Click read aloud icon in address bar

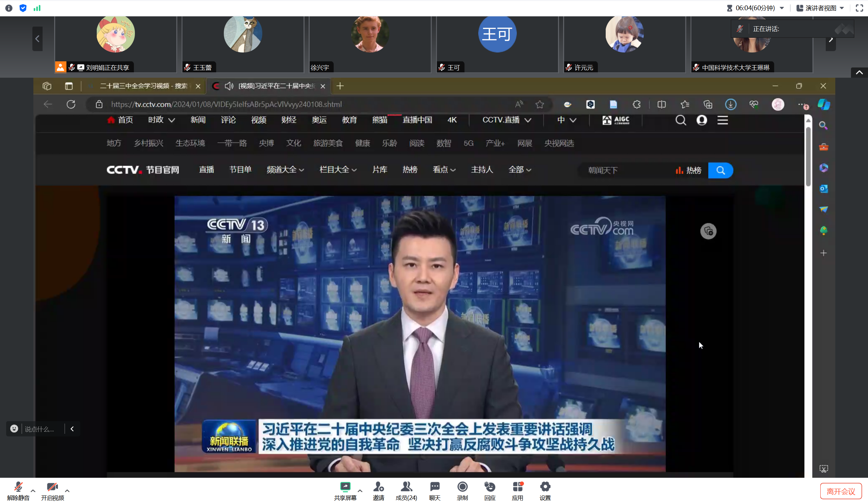pyautogui.click(x=519, y=104)
